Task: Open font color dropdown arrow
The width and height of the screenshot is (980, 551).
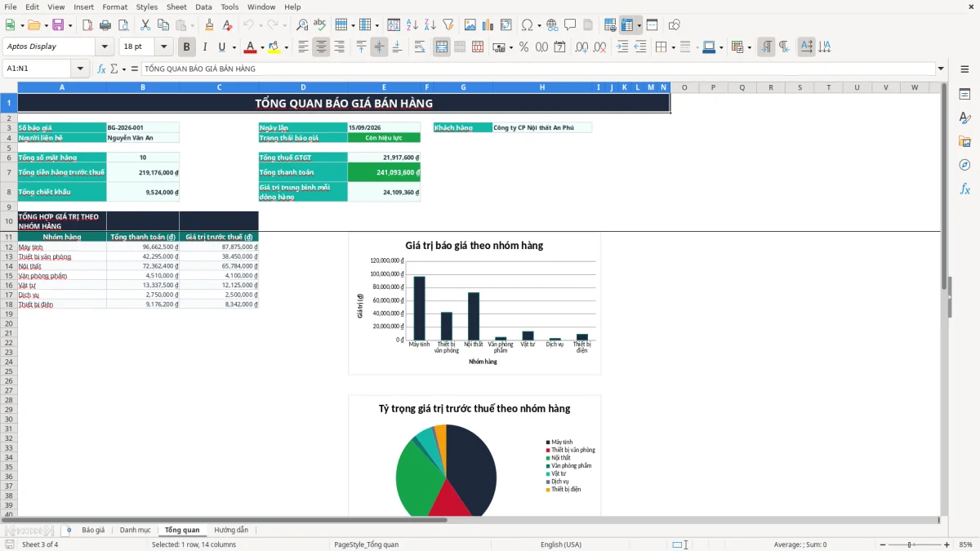Action: [261, 47]
